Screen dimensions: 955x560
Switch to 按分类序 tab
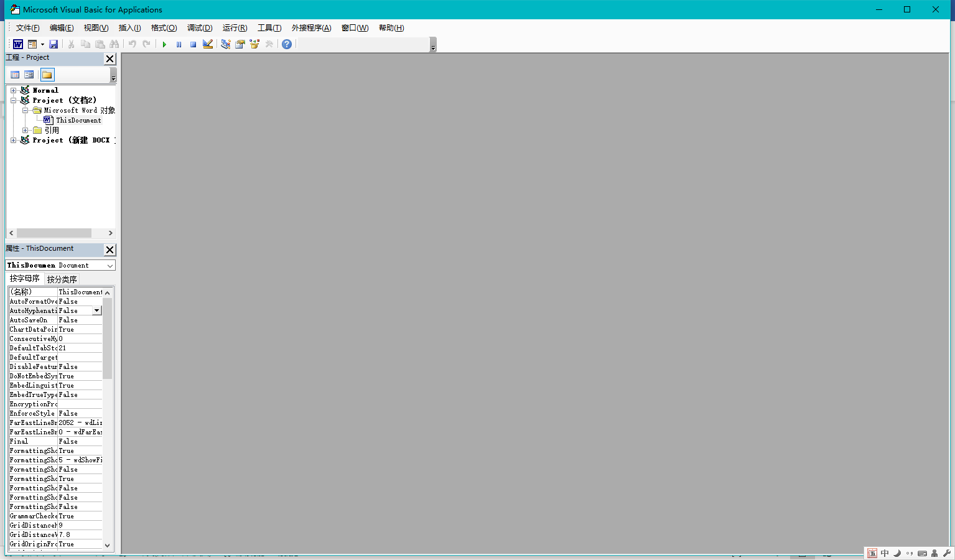(62, 279)
